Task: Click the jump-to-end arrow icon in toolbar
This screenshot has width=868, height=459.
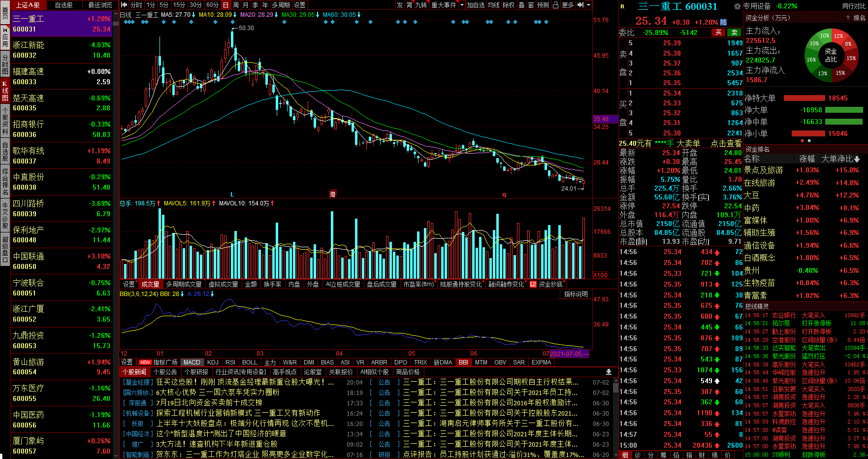Action: (x=580, y=5)
